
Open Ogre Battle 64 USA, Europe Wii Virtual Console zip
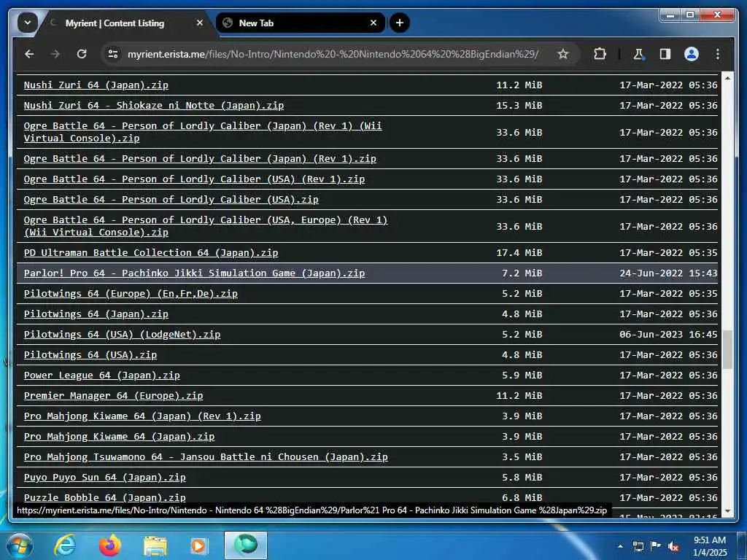[206, 226]
